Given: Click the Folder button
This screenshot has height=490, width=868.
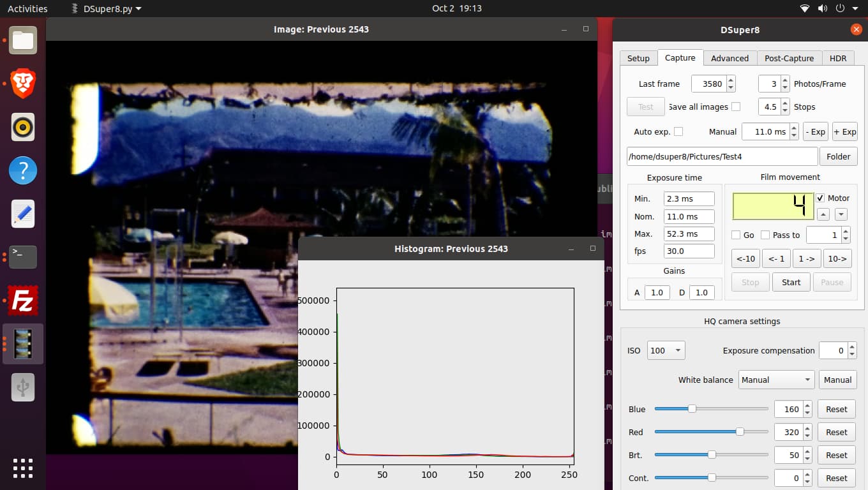Looking at the screenshot, I should (x=838, y=156).
